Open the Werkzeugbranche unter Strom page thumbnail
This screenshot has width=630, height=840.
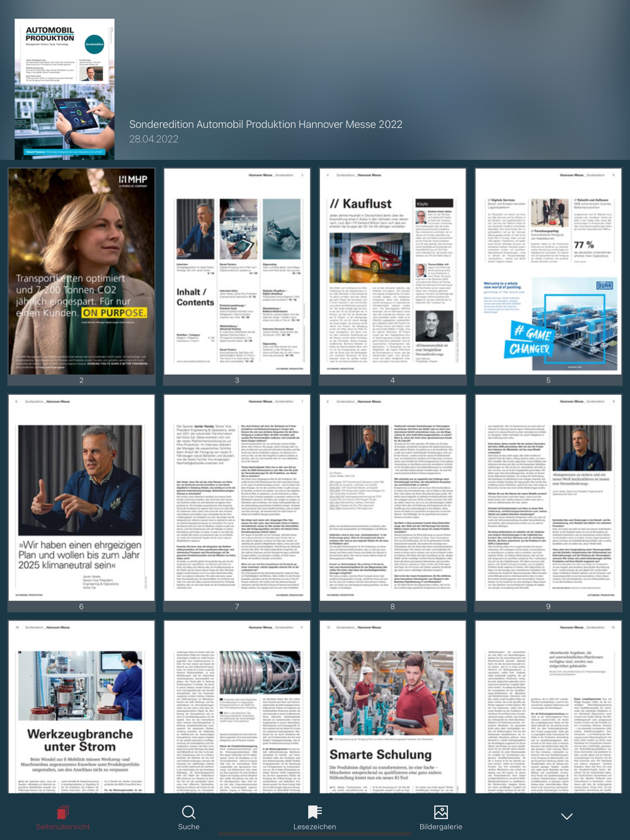click(x=81, y=707)
